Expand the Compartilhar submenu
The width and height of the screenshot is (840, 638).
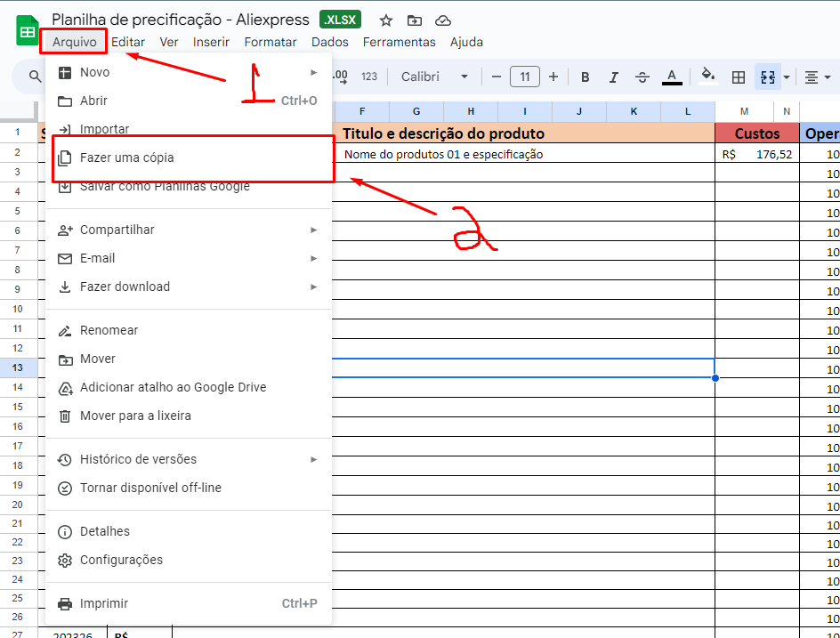click(x=189, y=230)
